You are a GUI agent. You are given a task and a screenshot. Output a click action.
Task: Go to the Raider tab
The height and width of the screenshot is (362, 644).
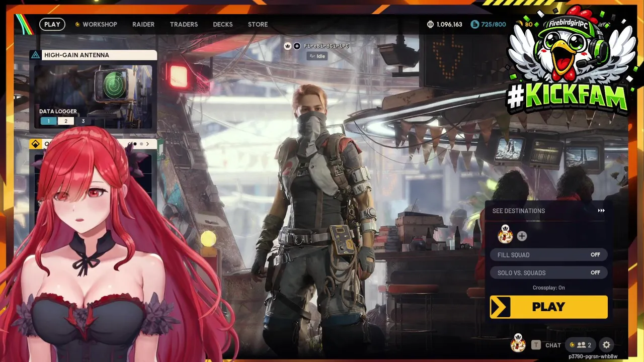(x=143, y=24)
